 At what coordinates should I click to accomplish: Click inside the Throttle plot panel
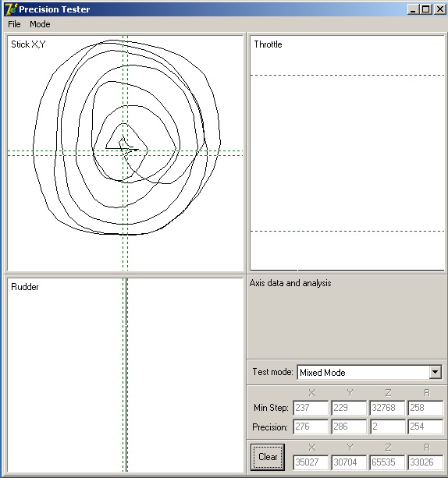click(347, 153)
